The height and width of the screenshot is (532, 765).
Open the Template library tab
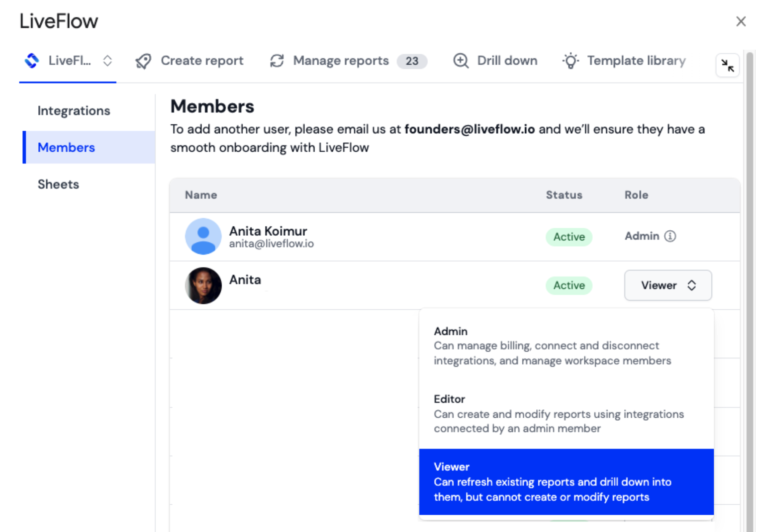pyautogui.click(x=624, y=61)
